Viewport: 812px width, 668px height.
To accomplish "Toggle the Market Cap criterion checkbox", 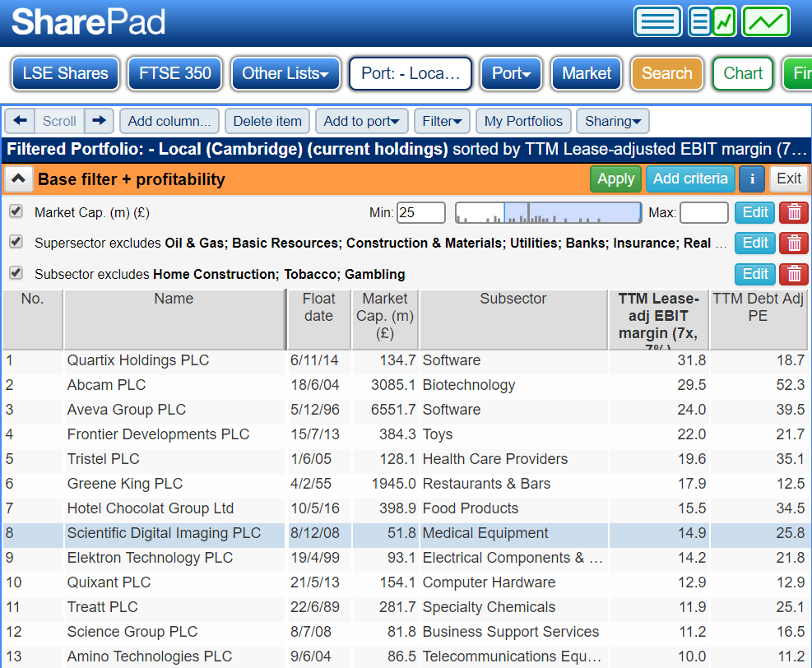I will coord(16,211).
